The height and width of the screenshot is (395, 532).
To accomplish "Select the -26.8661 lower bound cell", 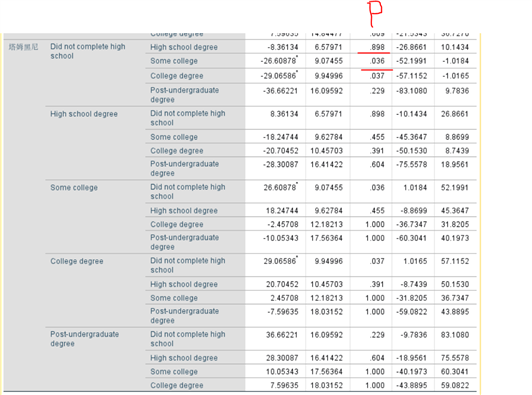I will pyautogui.click(x=411, y=47).
